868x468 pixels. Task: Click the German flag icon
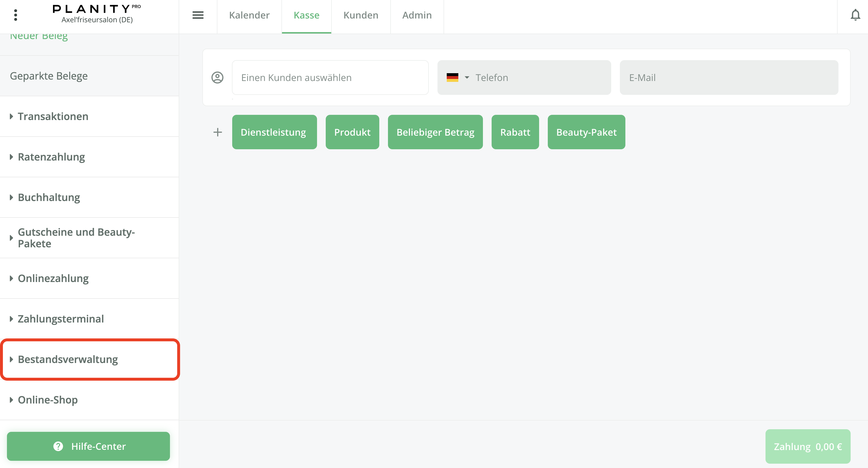tap(452, 78)
